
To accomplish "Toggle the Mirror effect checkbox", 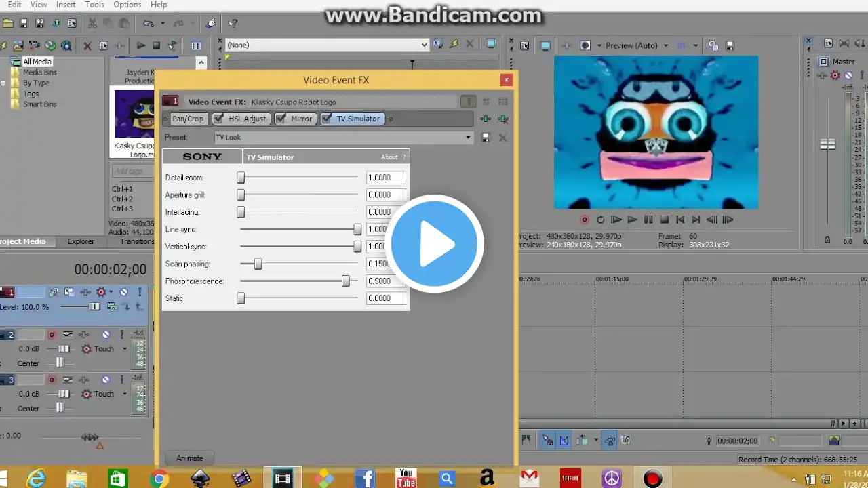I will click(x=280, y=119).
